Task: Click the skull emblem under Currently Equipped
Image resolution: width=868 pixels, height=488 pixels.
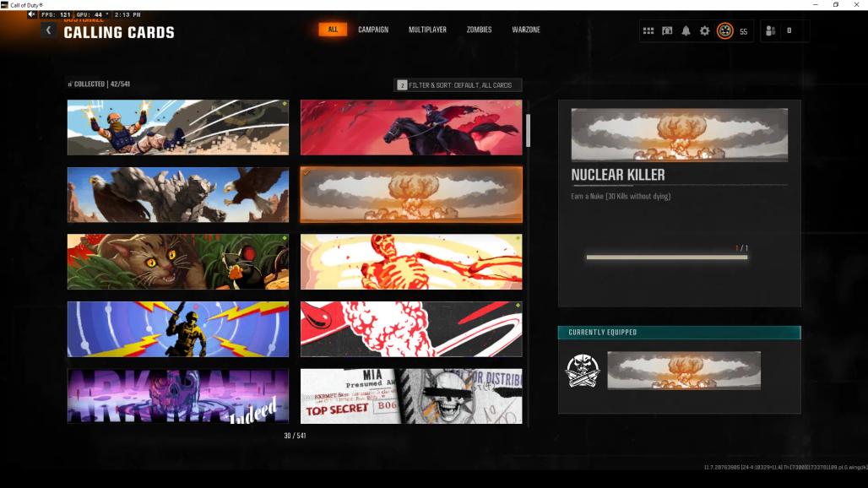Action: coord(582,371)
